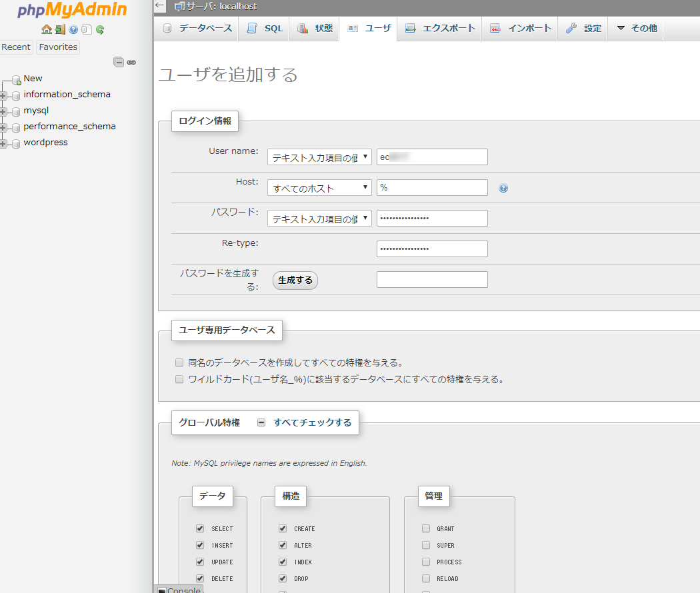Image resolution: width=700 pixels, height=593 pixels.
Task: Click the Re-type password input field
Action: tap(432, 249)
